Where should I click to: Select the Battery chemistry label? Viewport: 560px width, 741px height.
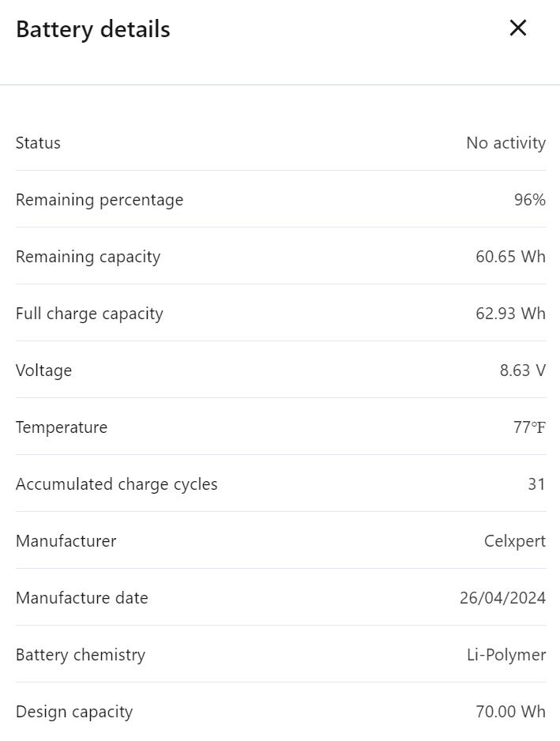81,655
